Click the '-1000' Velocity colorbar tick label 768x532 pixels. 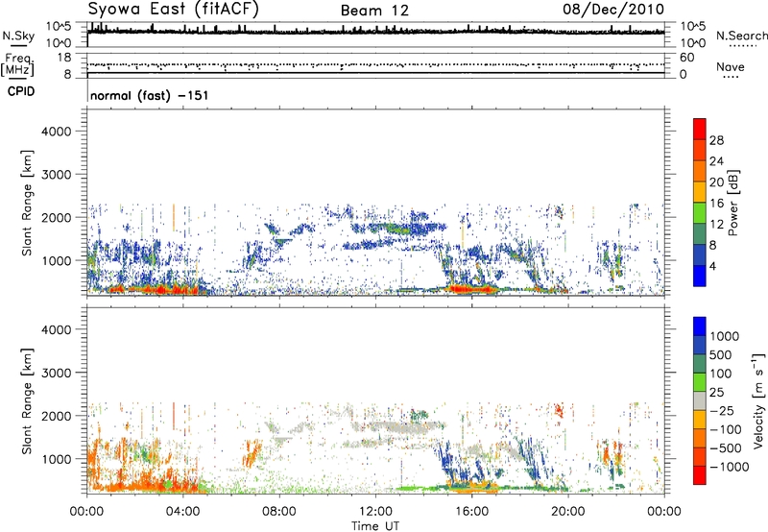point(729,467)
